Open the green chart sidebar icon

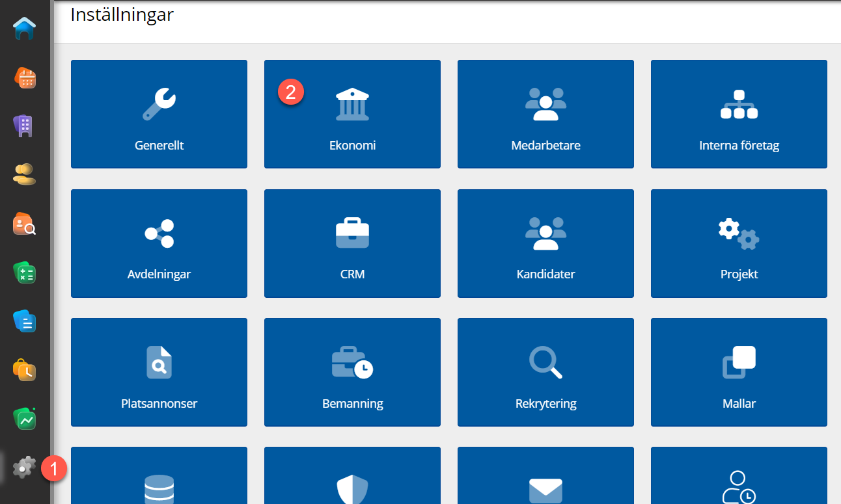click(25, 419)
